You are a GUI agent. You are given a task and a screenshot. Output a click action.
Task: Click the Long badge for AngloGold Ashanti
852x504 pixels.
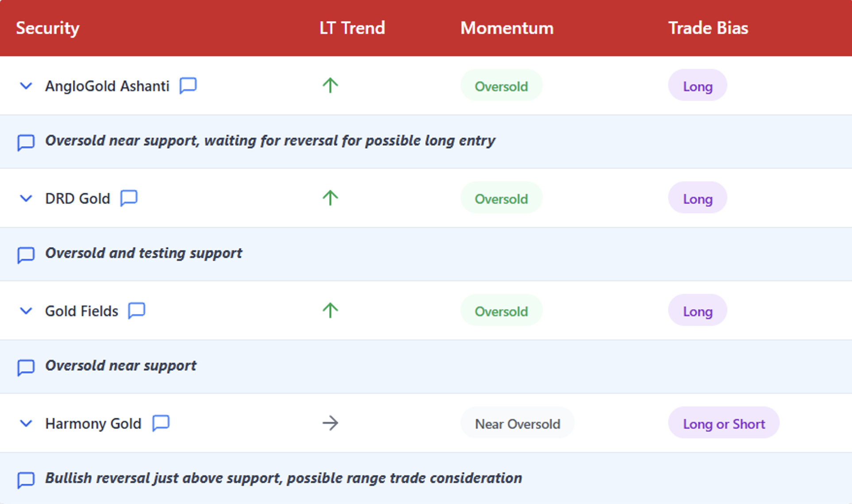point(698,85)
